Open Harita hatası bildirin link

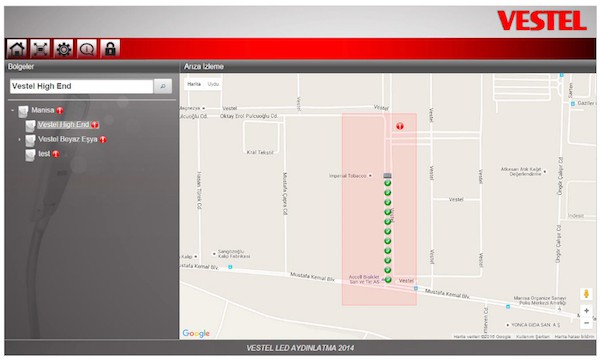pos(574,336)
